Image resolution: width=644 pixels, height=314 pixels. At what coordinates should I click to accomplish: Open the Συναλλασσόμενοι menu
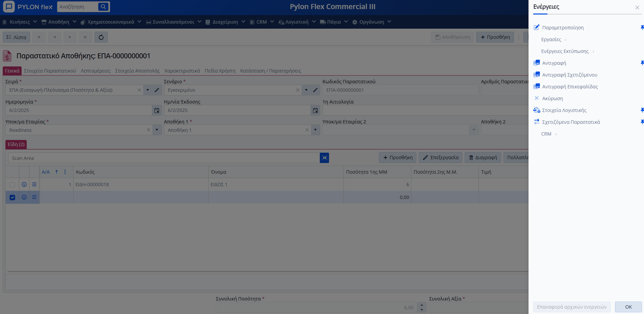(174, 22)
